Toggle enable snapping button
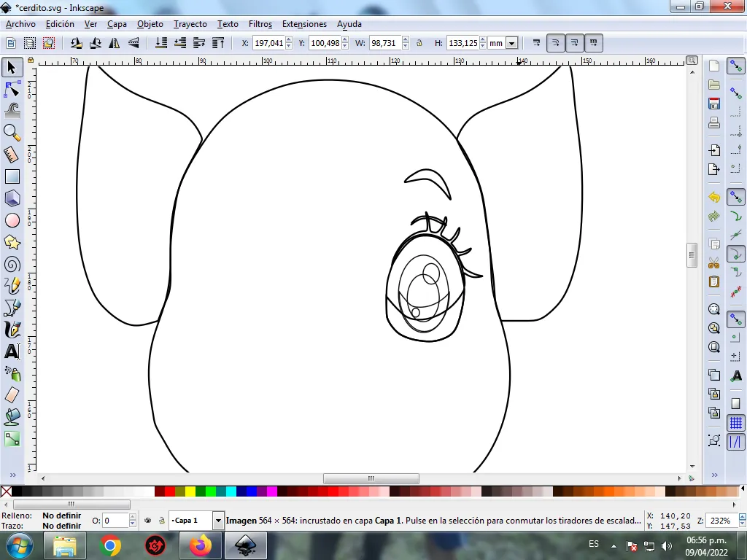 tap(736, 66)
